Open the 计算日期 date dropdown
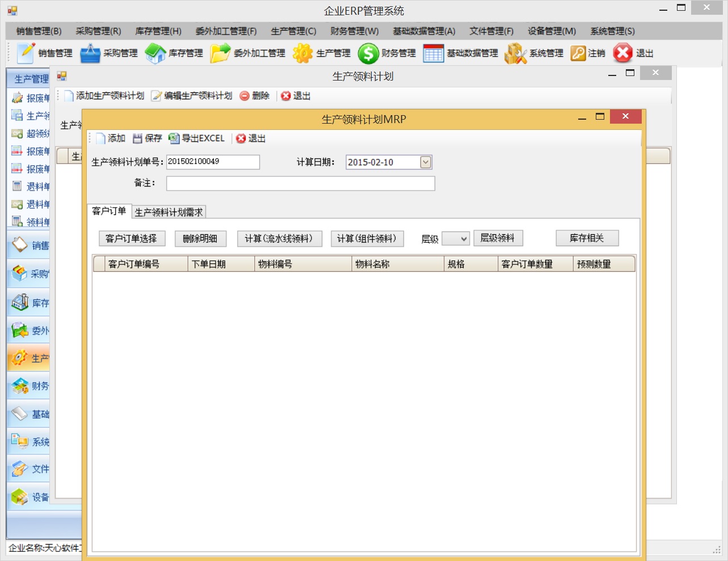The width and height of the screenshot is (728, 561). [426, 162]
